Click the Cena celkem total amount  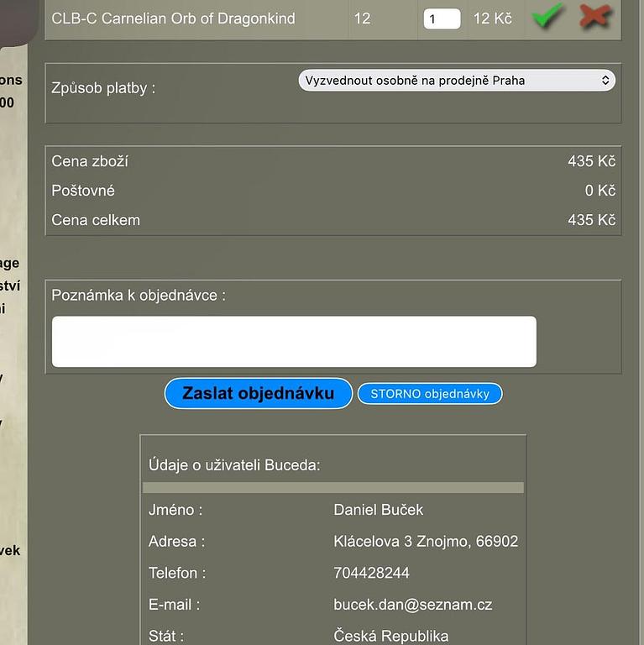591,220
